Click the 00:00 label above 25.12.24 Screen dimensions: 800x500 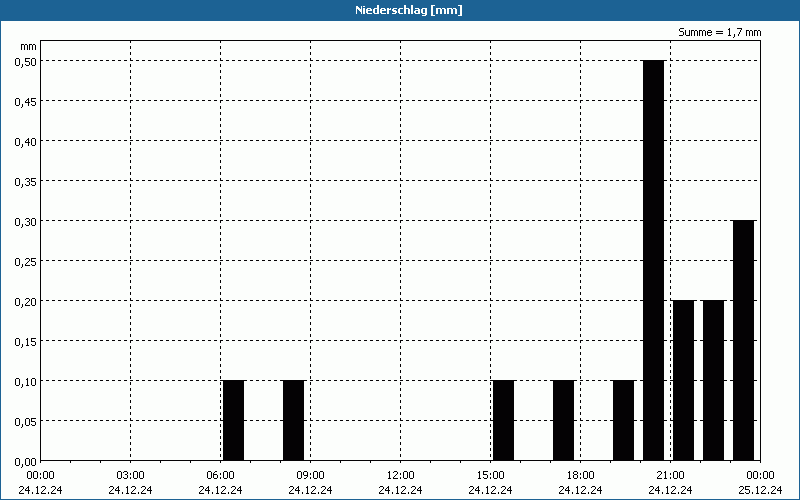[760, 476]
